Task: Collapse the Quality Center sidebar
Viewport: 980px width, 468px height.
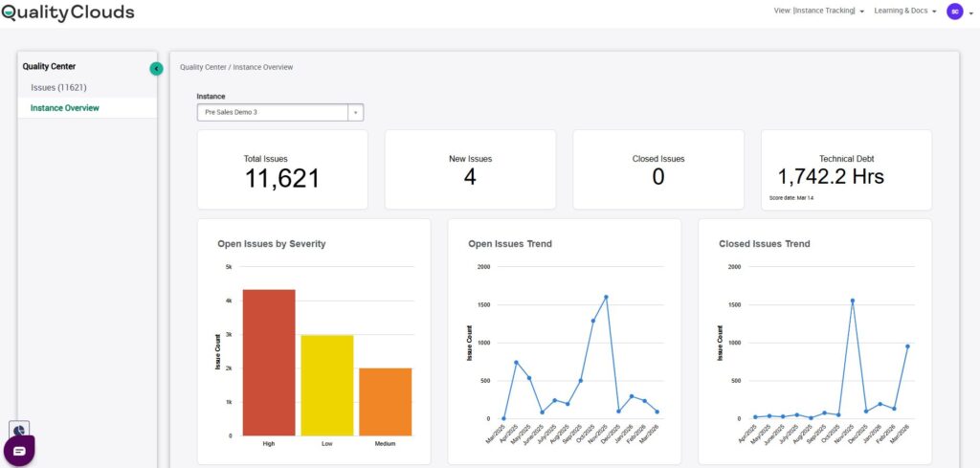Action: (x=156, y=68)
